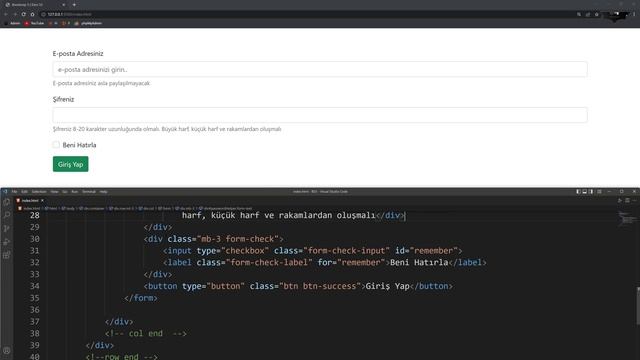640x360 pixels.
Task: Open Run and Debug view in VS Code
Action: [x=7, y=242]
